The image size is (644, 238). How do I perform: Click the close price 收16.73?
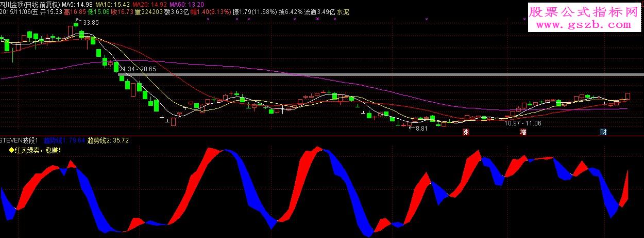tap(121, 11)
